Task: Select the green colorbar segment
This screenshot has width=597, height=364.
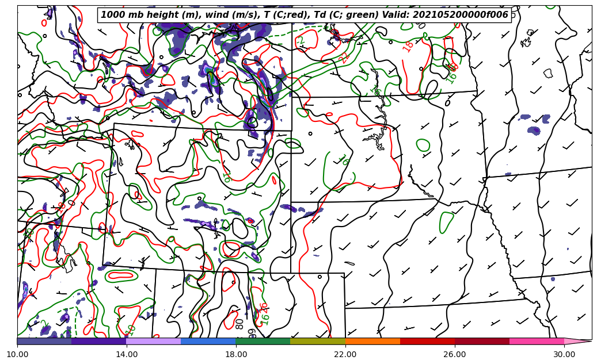Action: tap(263, 341)
